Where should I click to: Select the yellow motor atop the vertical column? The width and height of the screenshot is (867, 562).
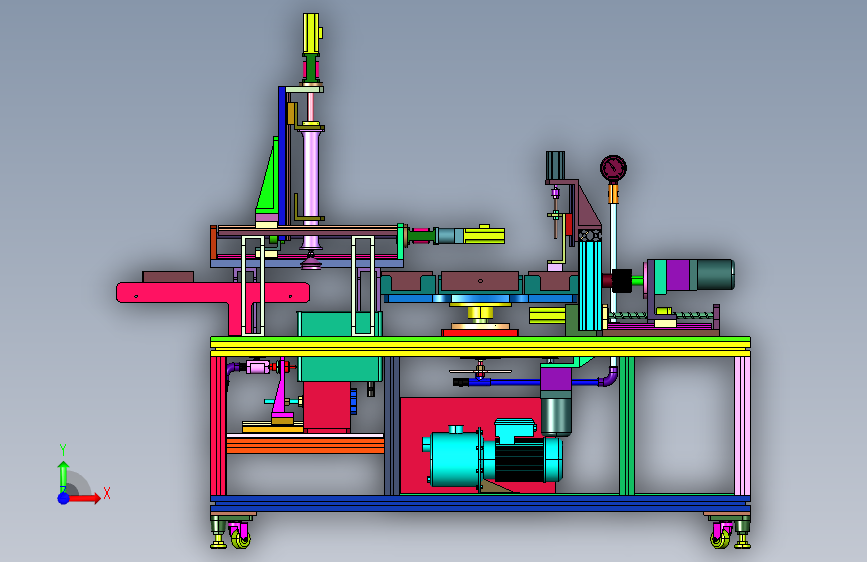point(311,33)
